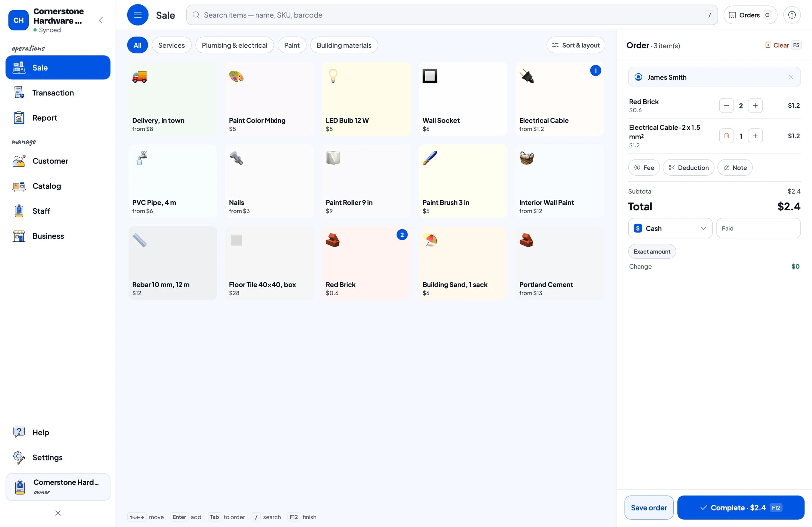Collapse the sidebar with the chevron arrow
Viewport: 812px width, 527px height.
point(101,20)
